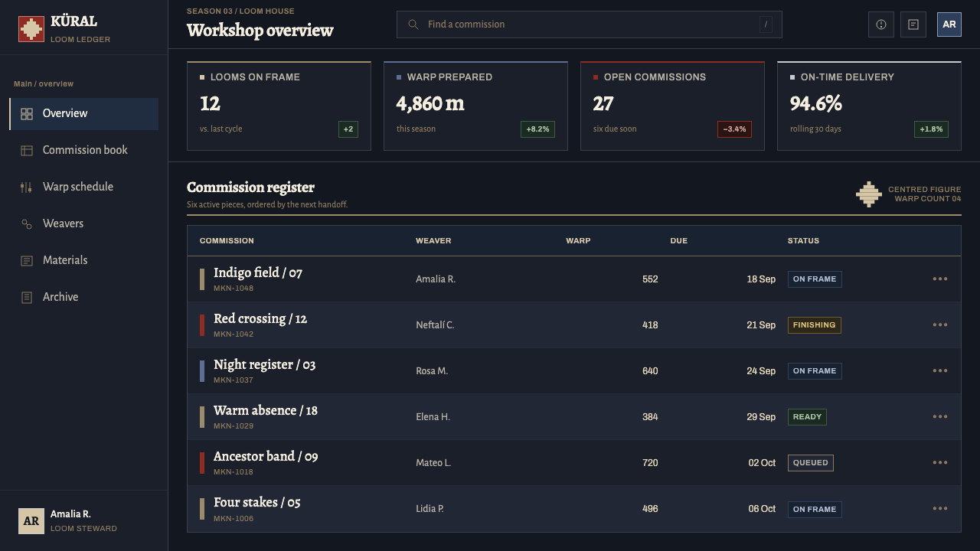
Task: Click the Warp schedule sliders icon
Action: pos(27,187)
